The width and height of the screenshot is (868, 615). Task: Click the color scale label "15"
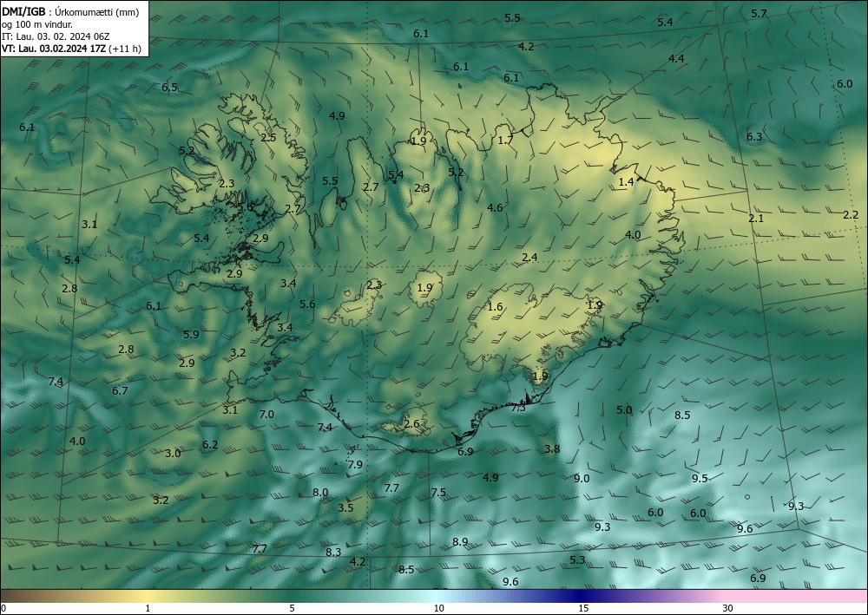coord(583,608)
